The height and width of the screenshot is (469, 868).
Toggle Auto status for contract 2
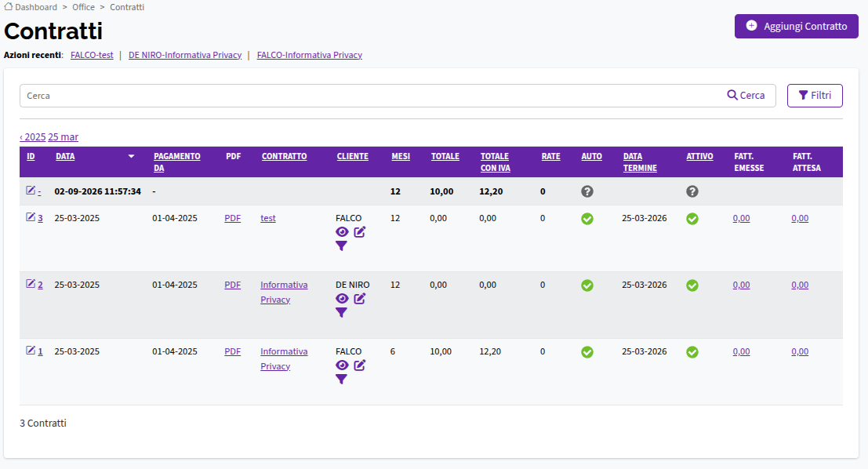(x=587, y=285)
